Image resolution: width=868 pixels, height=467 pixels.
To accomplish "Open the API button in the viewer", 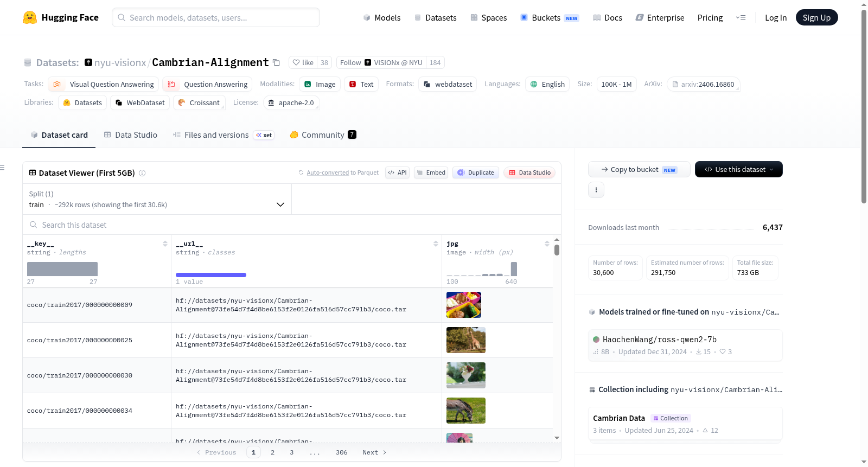I will [397, 172].
